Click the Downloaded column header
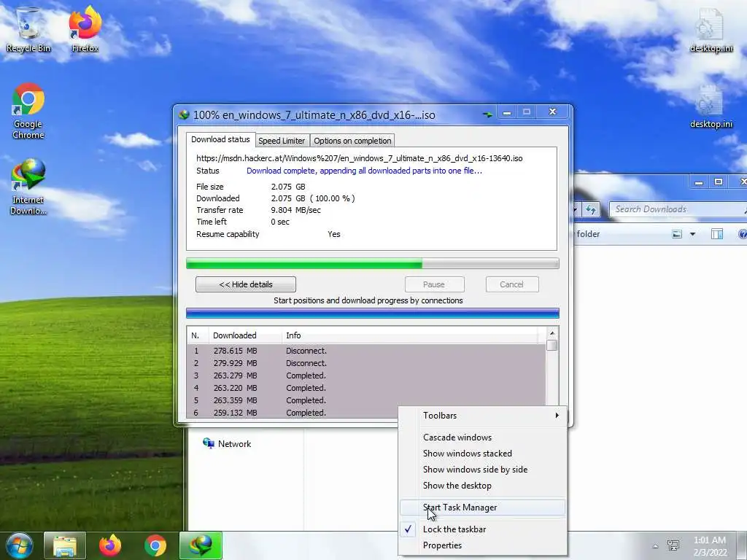The height and width of the screenshot is (560, 747). (x=245, y=335)
